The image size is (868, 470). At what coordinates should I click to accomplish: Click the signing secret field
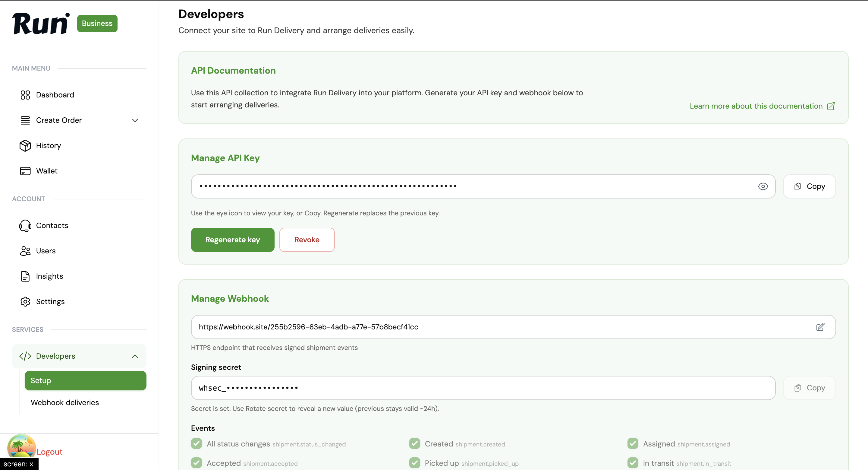click(483, 388)
